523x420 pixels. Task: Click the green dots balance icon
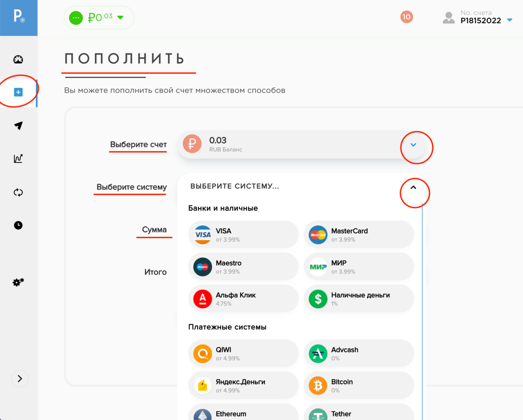(x=76, y=18)
